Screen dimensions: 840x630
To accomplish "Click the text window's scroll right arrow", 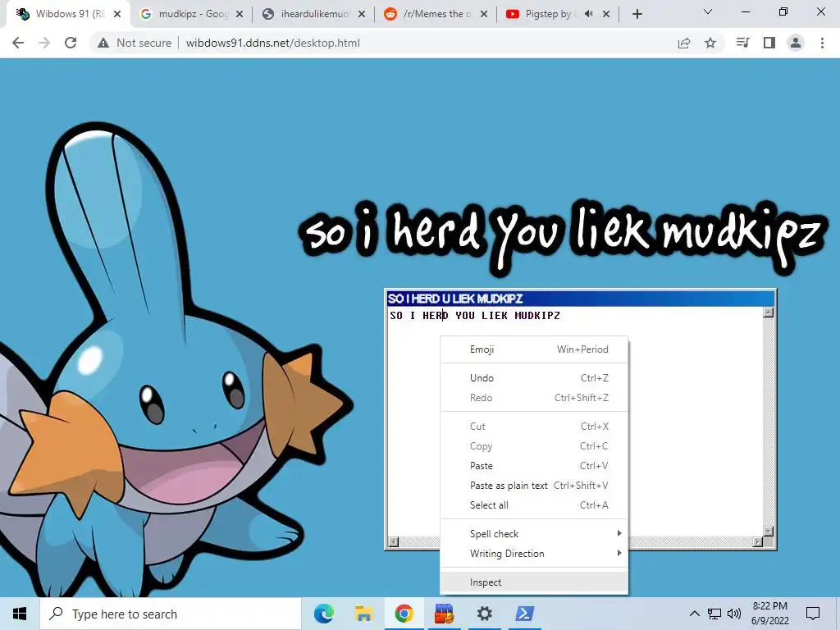I will [757, 542].
